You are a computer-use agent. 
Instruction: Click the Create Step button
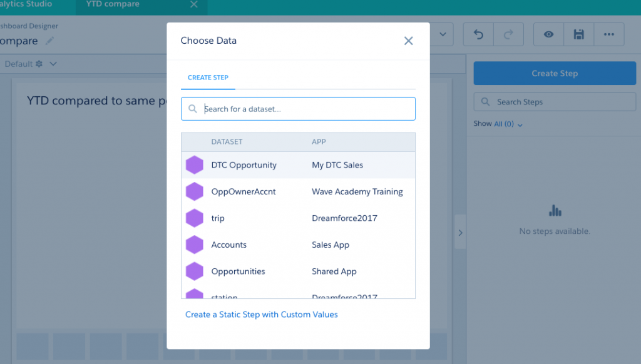[x=554, y=73]
